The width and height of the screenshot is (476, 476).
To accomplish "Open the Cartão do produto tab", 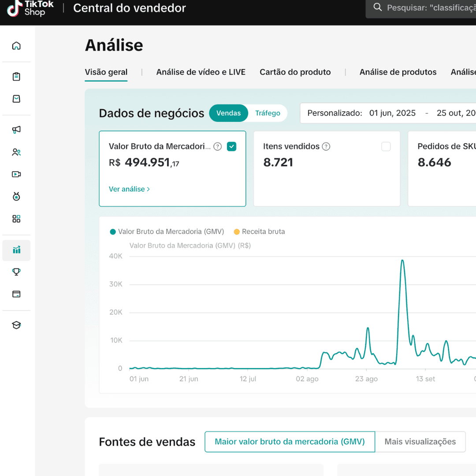I will 295,72.
